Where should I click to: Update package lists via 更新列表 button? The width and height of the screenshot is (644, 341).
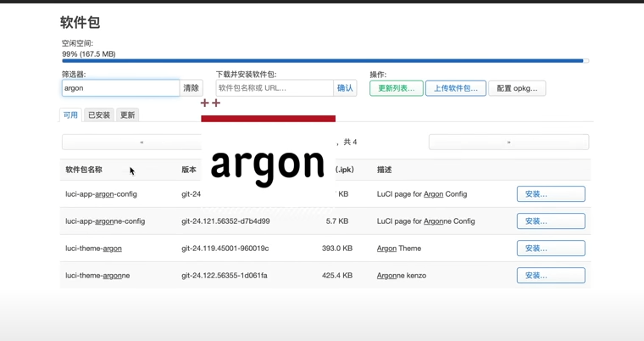(x=397, y=88)
